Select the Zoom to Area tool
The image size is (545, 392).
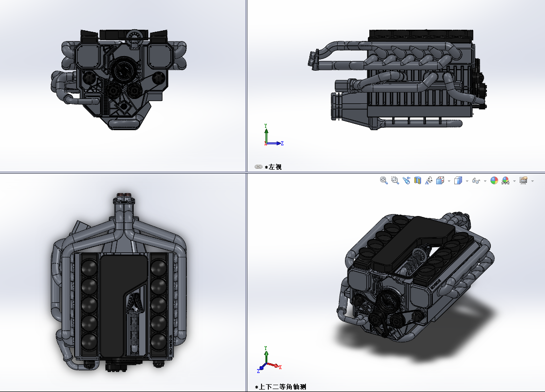pyautogui.click(x=395, y=180)
